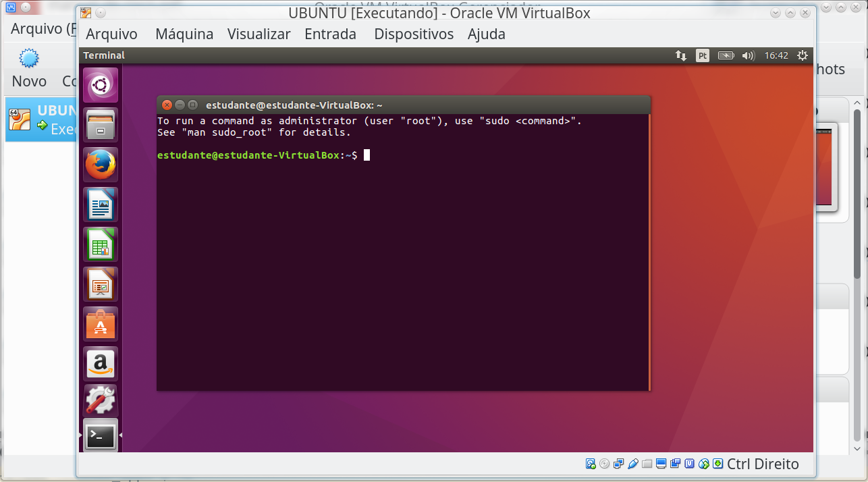Screen dimensions: 868x482
Task: Open LibreOffice Impress presentation icon
Action: click(101, 284)
